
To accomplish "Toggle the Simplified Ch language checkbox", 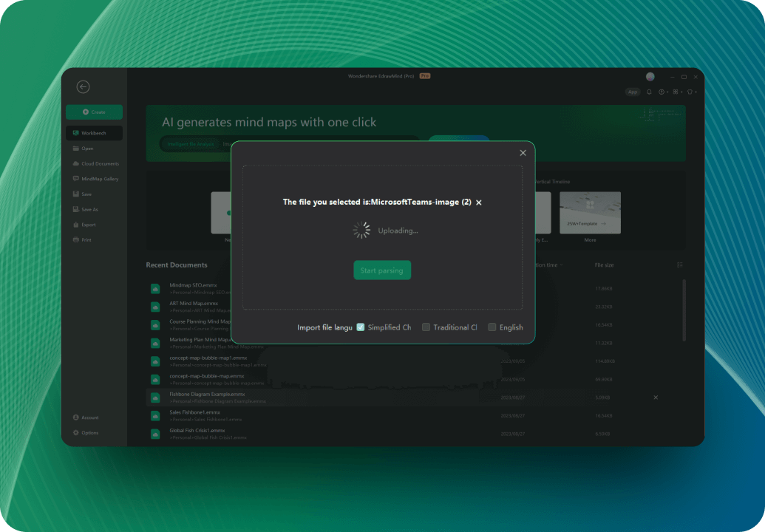I will pos(361,327).
